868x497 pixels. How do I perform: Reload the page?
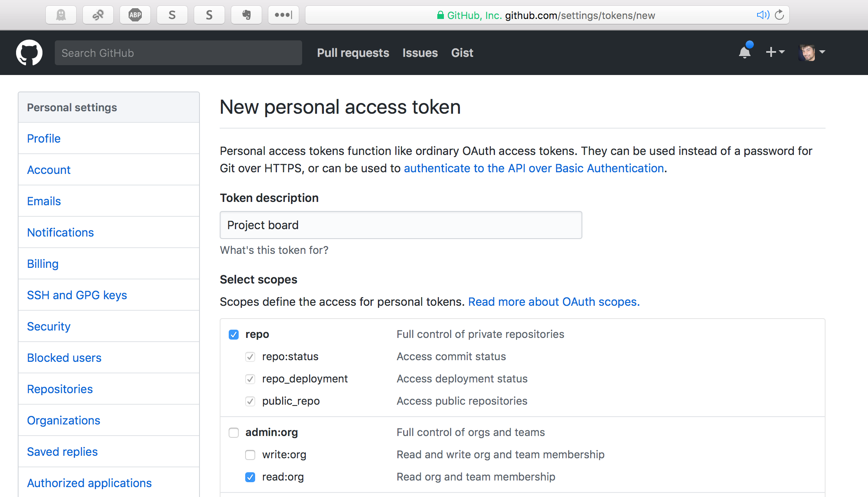click(x=779, y=15)
